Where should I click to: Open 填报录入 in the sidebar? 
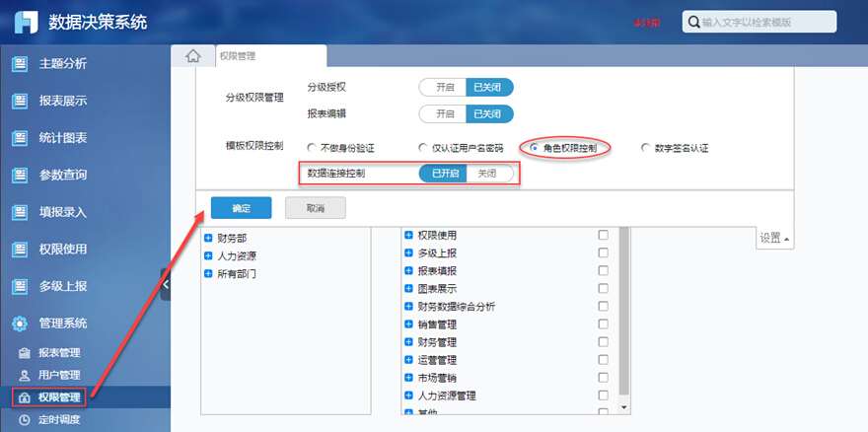click(62, 212)
